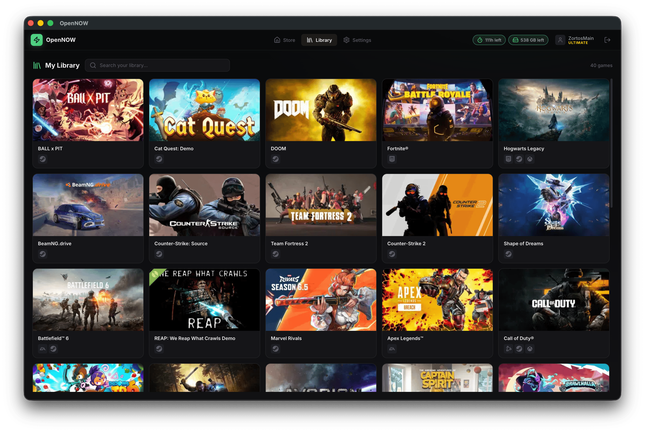Click the Steam icon under BALL x PIT
The image size is (645, 432).
point(42,159)
